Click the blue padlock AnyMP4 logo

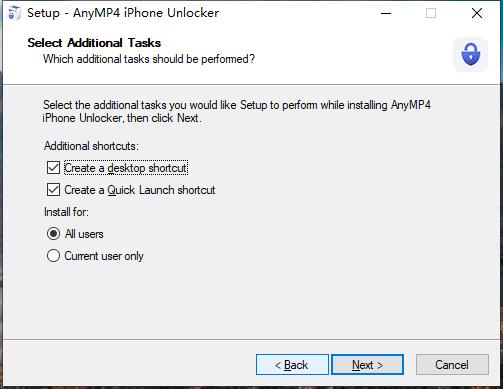point(470,54)
